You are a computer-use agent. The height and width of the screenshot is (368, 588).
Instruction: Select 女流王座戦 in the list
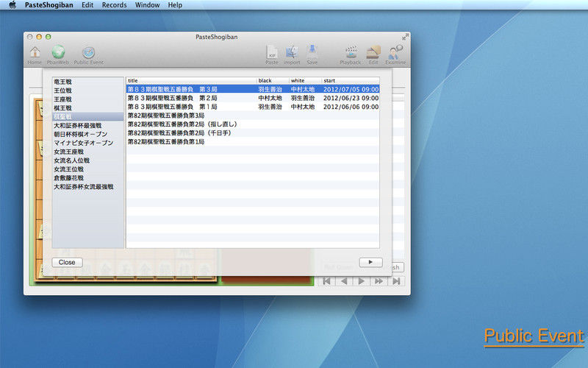coord(68,152)
